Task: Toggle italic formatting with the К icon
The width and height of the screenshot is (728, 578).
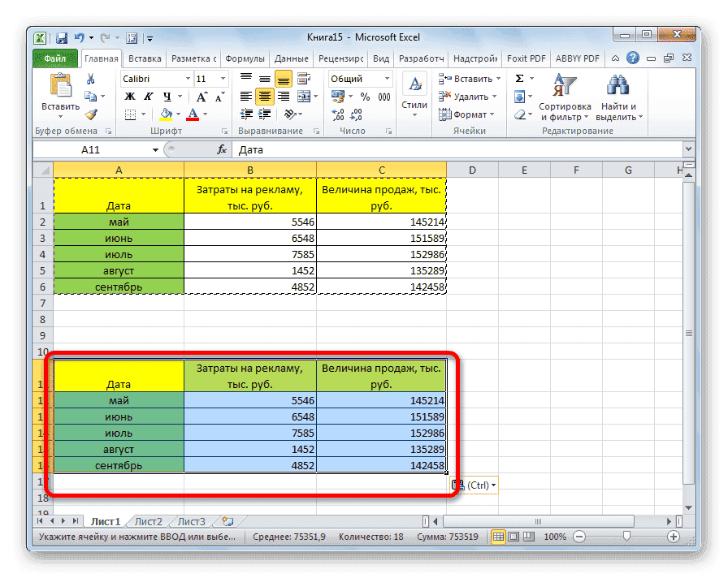Action: 149,96
